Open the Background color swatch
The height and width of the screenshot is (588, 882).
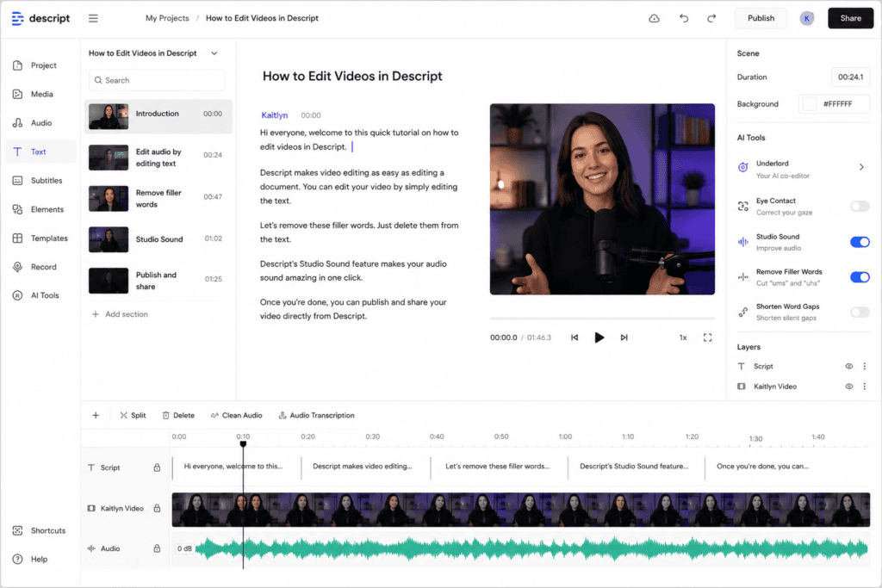point(810,104)
